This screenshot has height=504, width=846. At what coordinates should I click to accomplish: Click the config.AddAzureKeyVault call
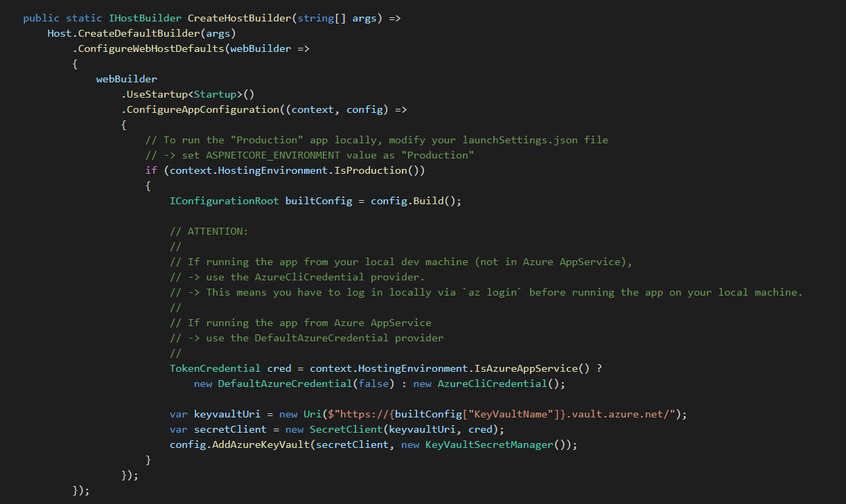[x=240, y=444]
